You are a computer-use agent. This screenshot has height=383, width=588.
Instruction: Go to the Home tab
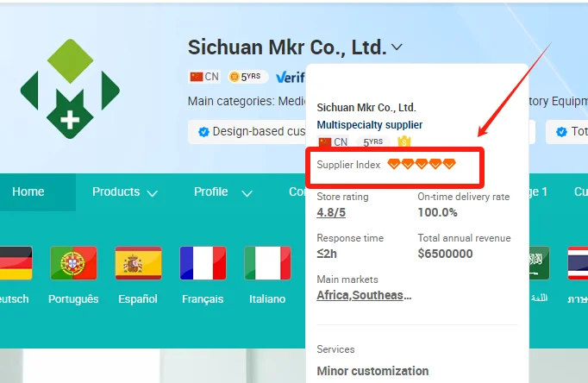click(28, 191)
